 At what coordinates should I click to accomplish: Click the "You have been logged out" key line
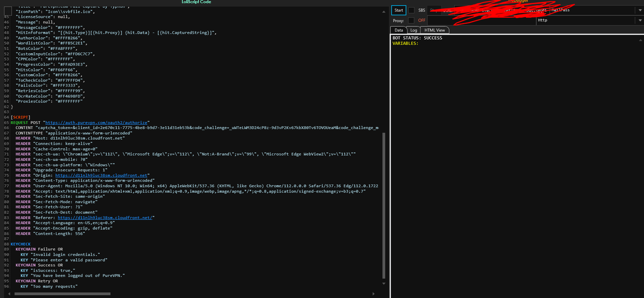(x=72, y=275)
